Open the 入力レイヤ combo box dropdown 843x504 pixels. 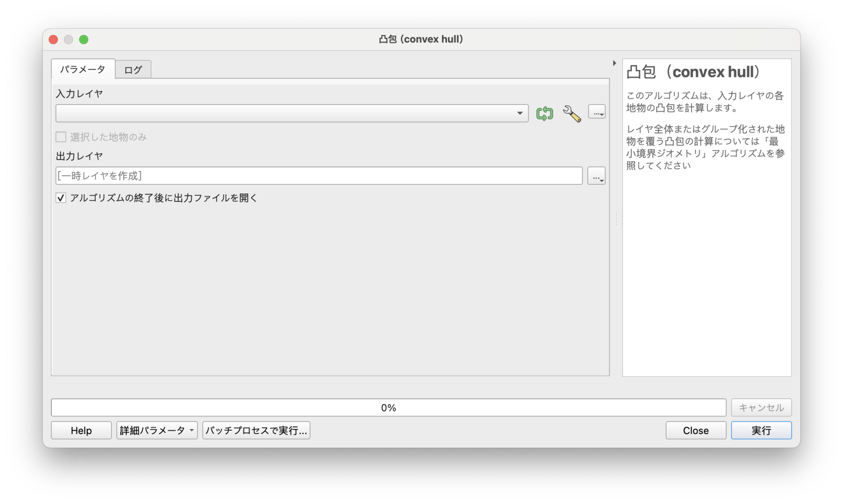click(x=519, y=113)
